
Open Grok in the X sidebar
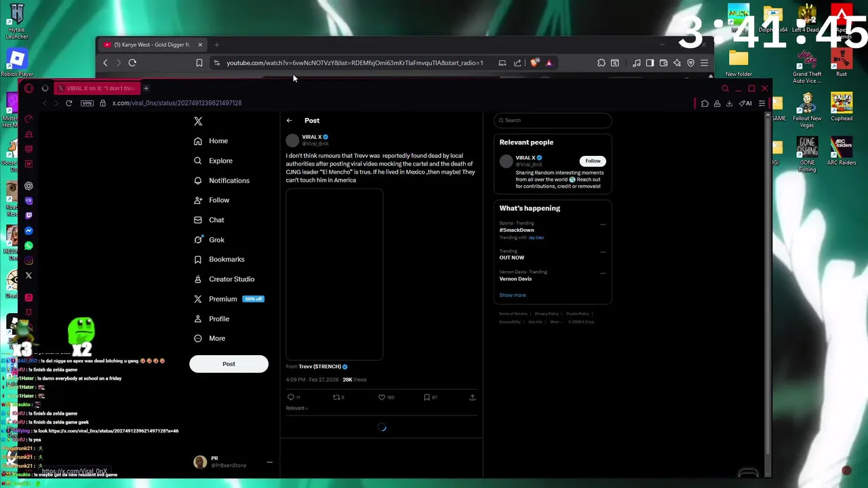pos(209,239)
